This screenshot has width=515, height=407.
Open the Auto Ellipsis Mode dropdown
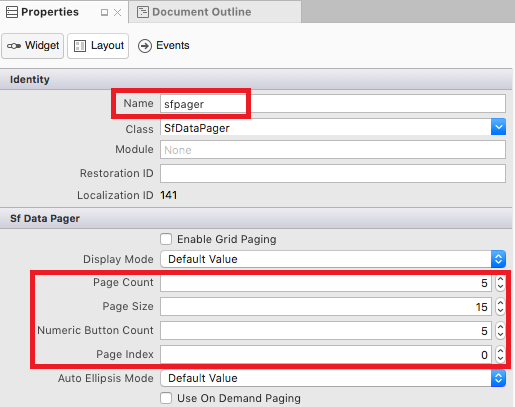point(333,378)
